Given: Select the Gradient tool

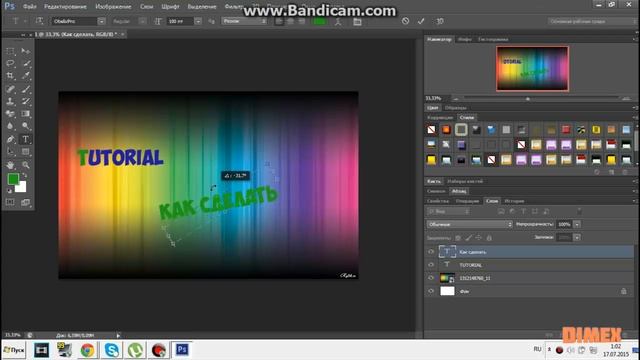Looking at the screenshot, I should point(26,114).
